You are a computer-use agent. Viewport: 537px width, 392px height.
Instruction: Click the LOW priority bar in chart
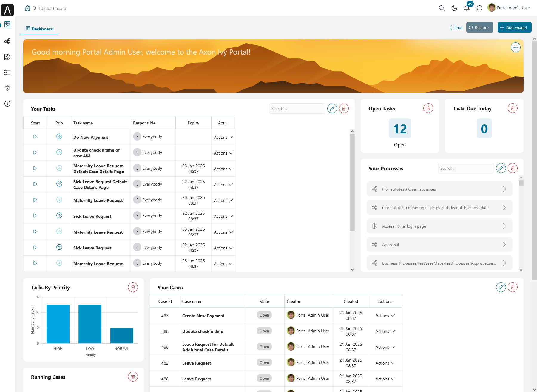pyautogui.click(x=90, y=324)
